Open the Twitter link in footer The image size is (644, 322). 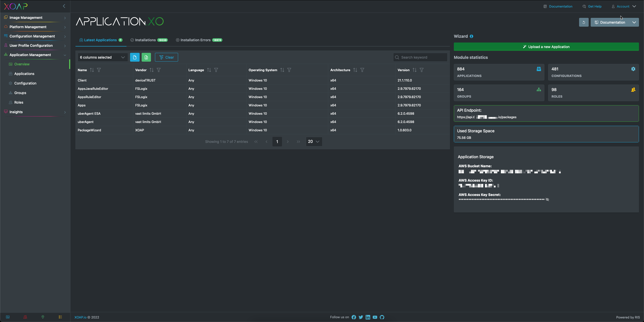pos(361,317)
